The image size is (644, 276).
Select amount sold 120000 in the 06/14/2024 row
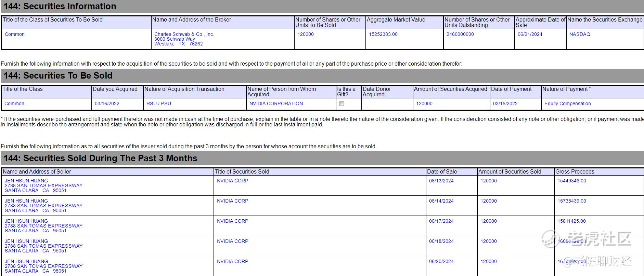489,201
